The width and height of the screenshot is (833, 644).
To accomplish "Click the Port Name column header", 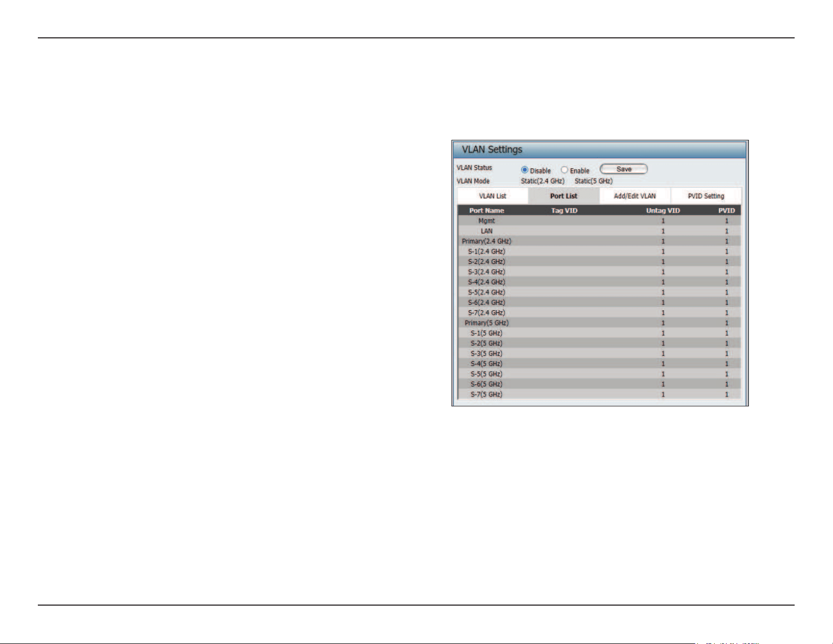I will (x=487, y=210).
